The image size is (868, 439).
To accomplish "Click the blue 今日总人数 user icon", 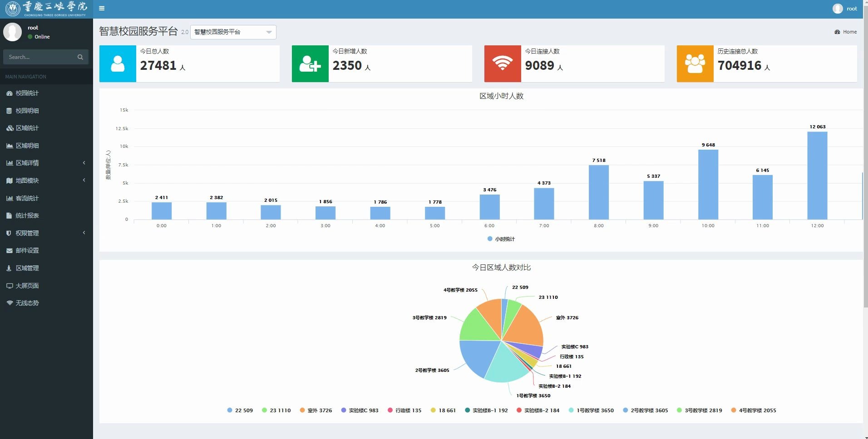I will (118, 63).
